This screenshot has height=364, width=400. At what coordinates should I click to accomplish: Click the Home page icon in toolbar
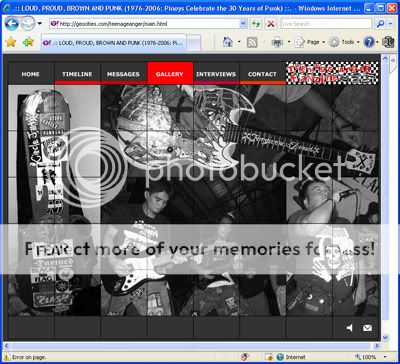pyautogui.click(x=228, y=42)
